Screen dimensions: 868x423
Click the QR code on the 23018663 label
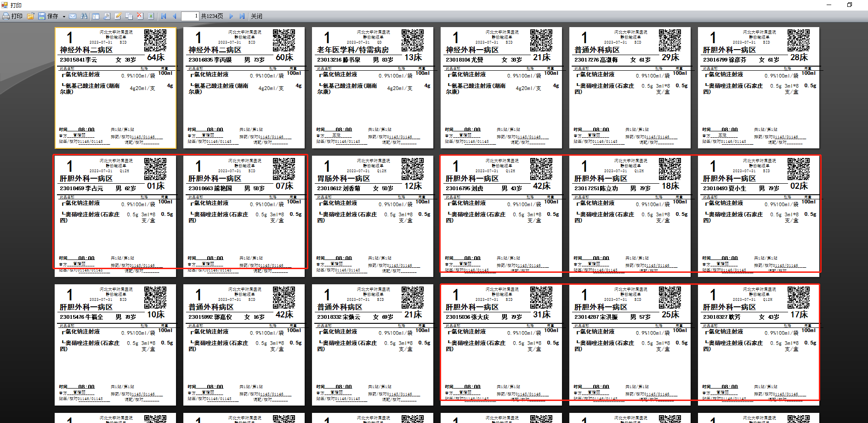[284, 169]
